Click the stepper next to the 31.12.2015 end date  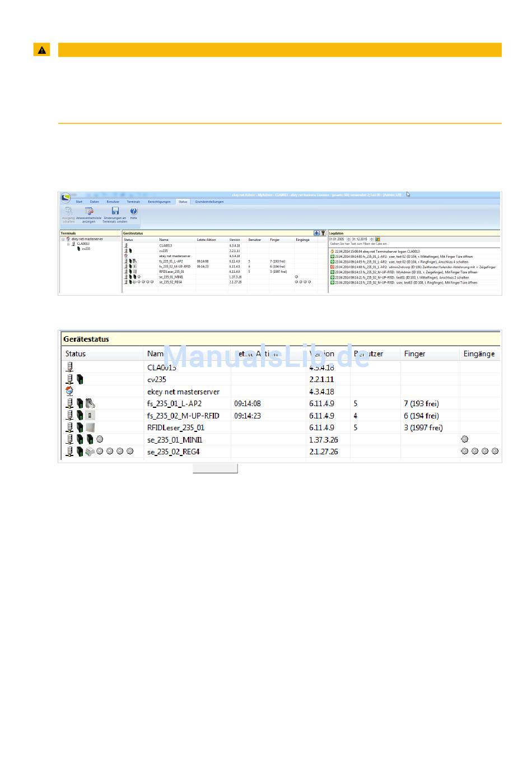coord(371,239)
